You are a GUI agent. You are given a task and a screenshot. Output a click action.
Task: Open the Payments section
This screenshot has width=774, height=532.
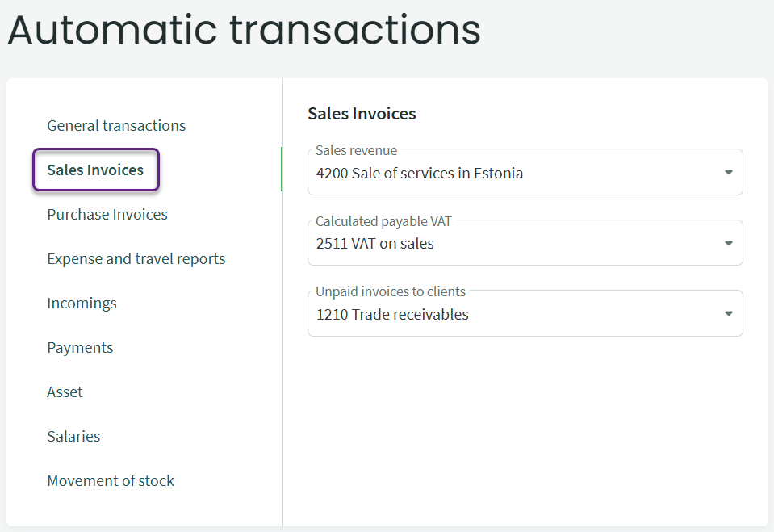coord(80,347)
